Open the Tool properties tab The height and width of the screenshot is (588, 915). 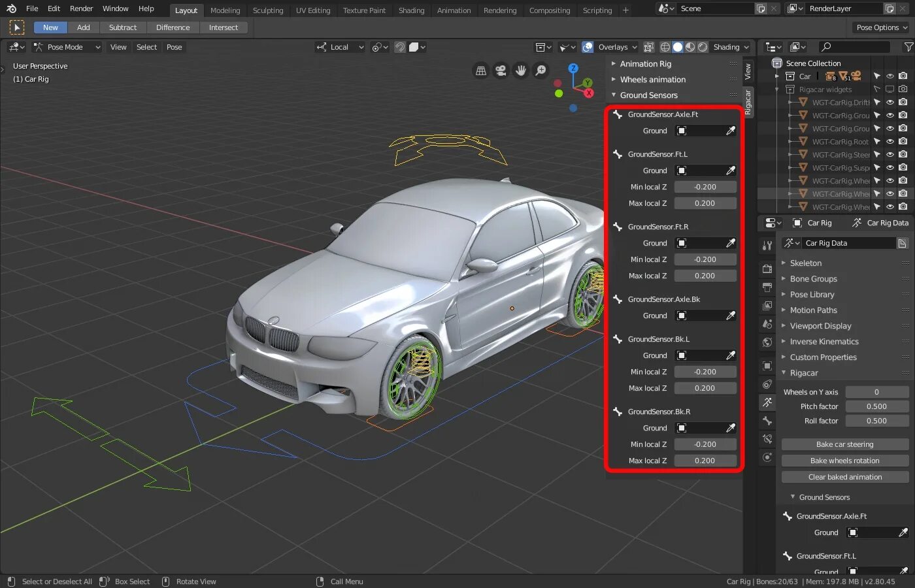click(767, 246)
